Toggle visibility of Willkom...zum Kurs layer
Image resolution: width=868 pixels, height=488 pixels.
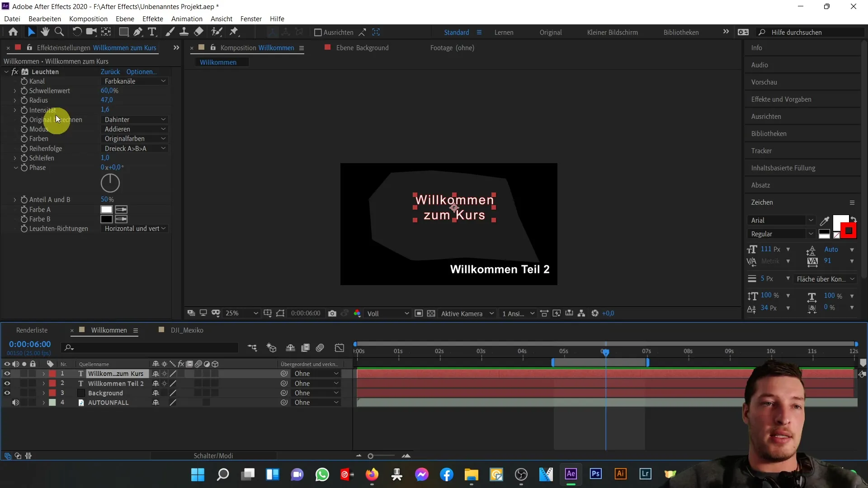7,374
